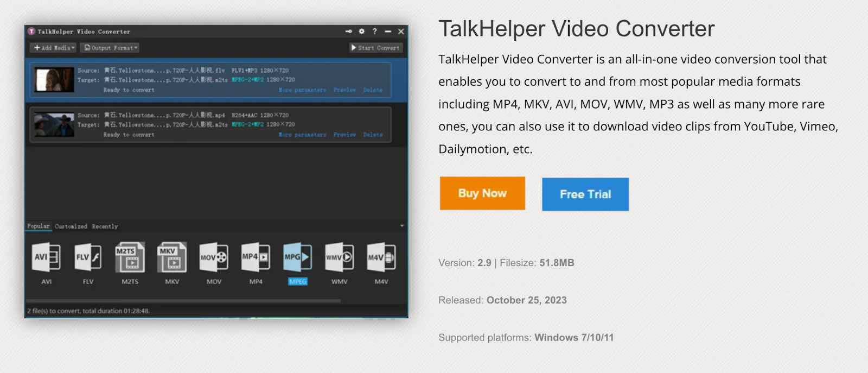The width and height of the screenshot is (868, 373).
Task: Select the AVI format icon
Action: click(x=47, y=257)
